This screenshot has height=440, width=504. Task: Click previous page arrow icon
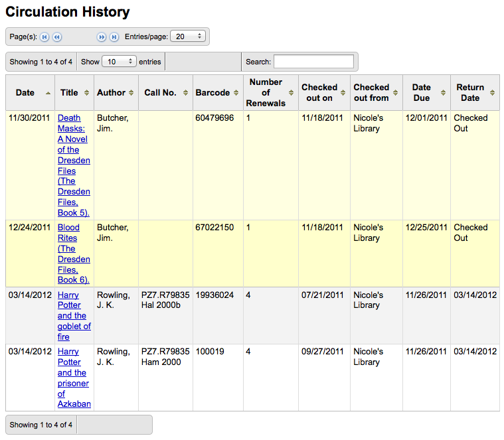click(57, 37)
